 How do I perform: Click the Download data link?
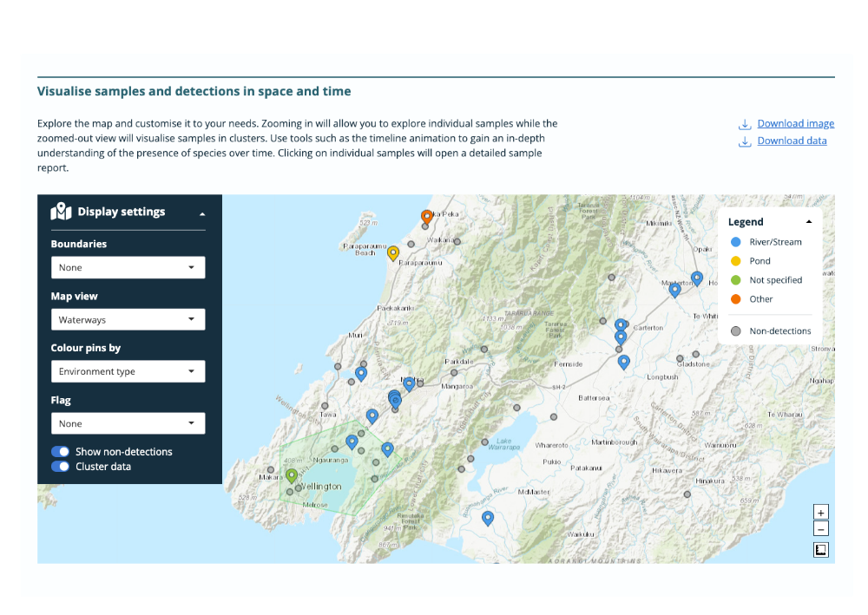pos(792,141)
